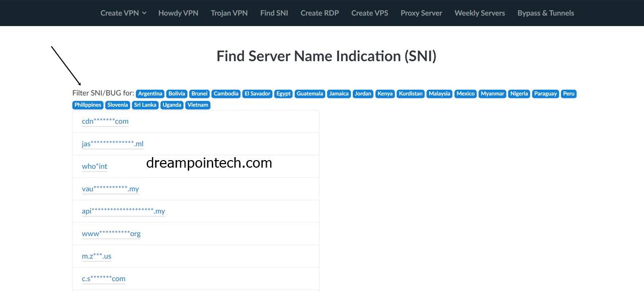This screenshot has height=292, width=644.
Task: Apply the Malaysia SNI filter
Action: click(439, 94)
